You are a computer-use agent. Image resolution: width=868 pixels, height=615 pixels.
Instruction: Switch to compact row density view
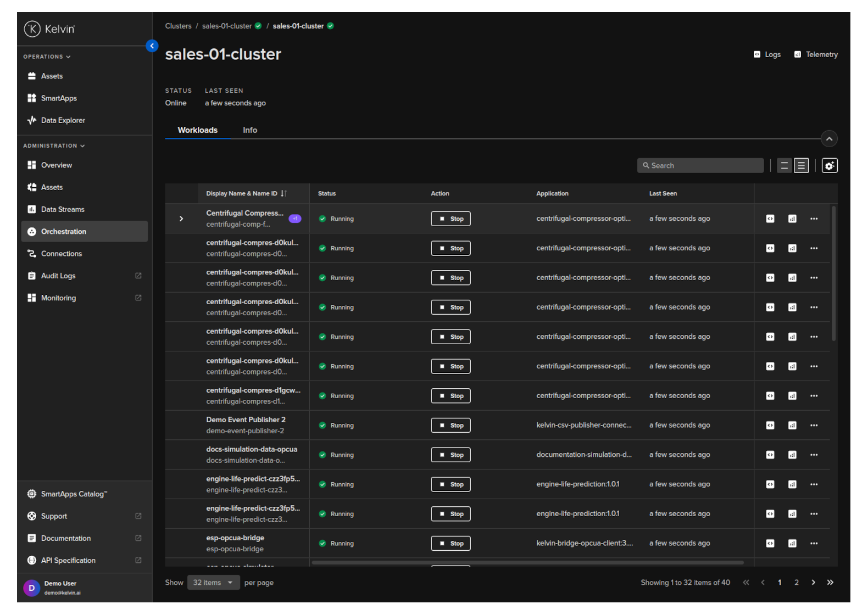point(784,165)
